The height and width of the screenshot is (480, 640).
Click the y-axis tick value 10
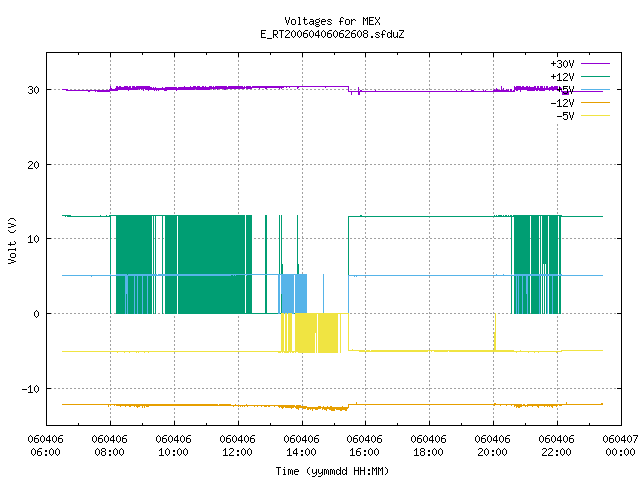pyautogui.click(x=33, y=239)
